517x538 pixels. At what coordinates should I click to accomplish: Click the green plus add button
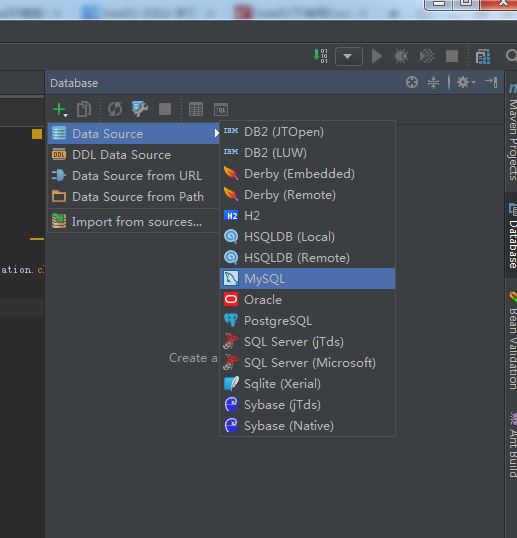tap(60, 109)
